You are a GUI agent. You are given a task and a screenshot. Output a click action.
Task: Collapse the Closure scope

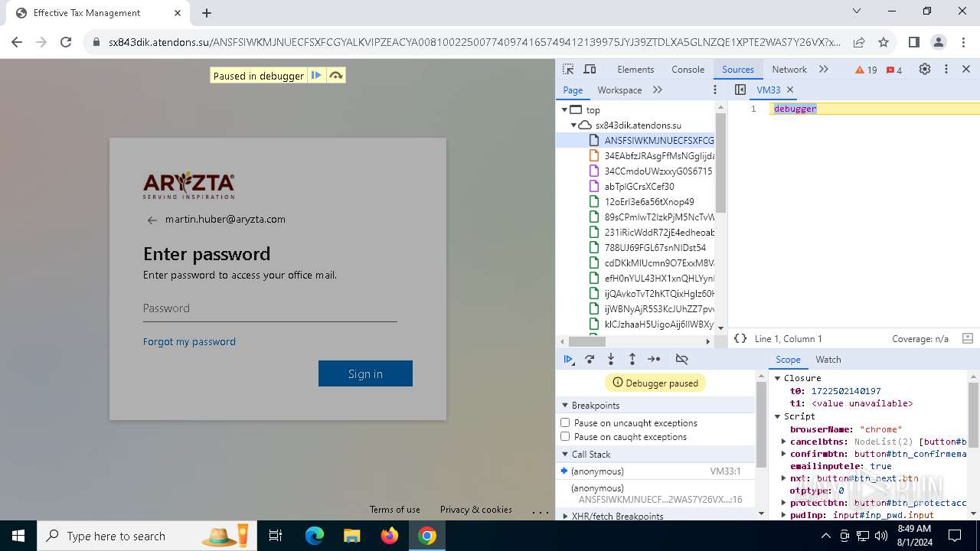pyautogui.click(x=777, y=378)
